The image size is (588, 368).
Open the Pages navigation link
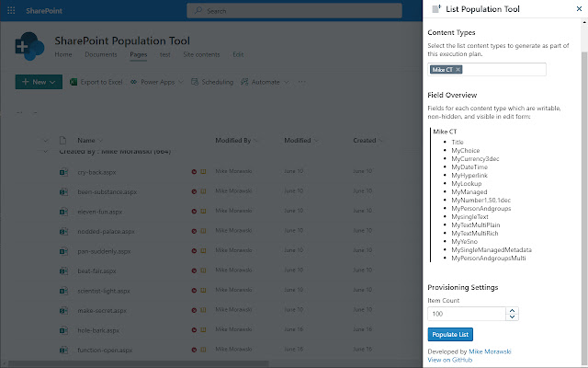(139, 54)
